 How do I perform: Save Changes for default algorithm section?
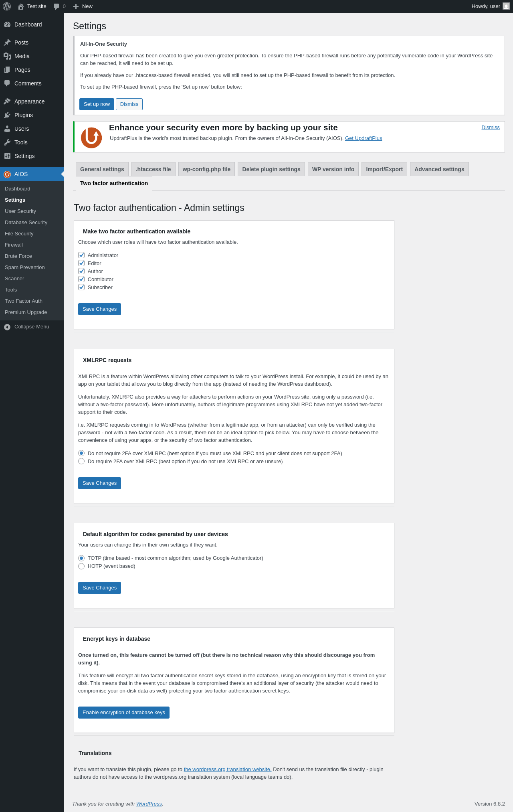pyautogui.click(x=99, y=588)
